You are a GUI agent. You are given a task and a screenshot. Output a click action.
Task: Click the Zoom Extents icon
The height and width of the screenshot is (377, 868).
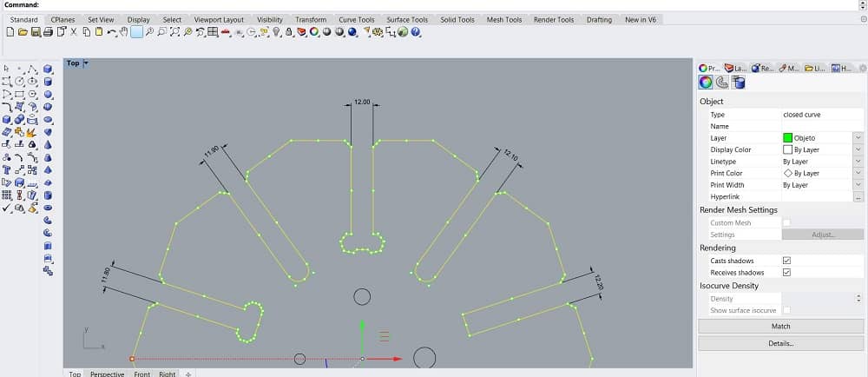tap(174, 31)
